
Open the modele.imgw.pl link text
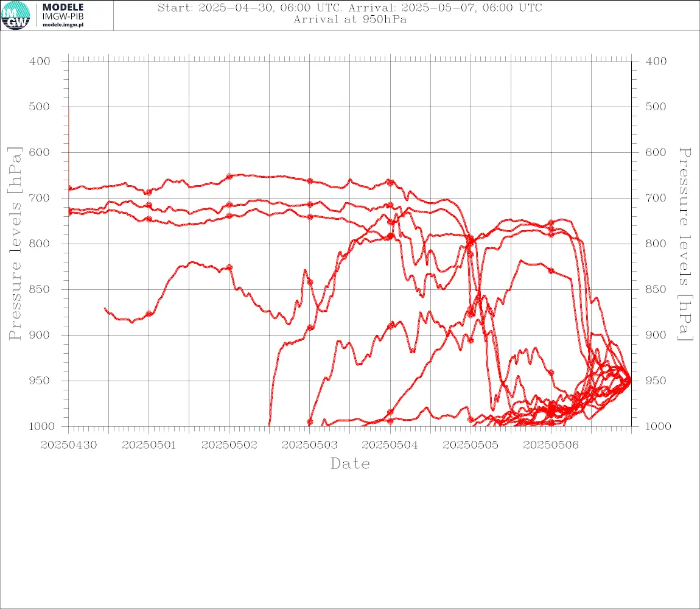click(63, 25)
